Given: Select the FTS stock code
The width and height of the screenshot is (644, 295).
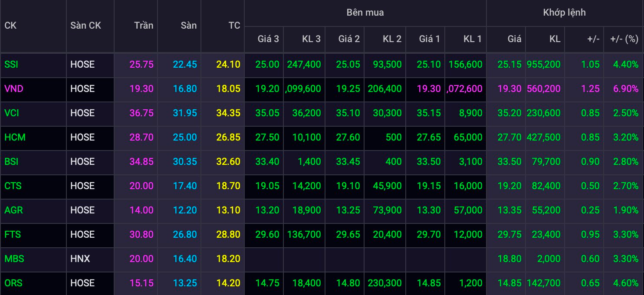Looking at the screenshot, I should pyautogui.click(x=13, y=235).
